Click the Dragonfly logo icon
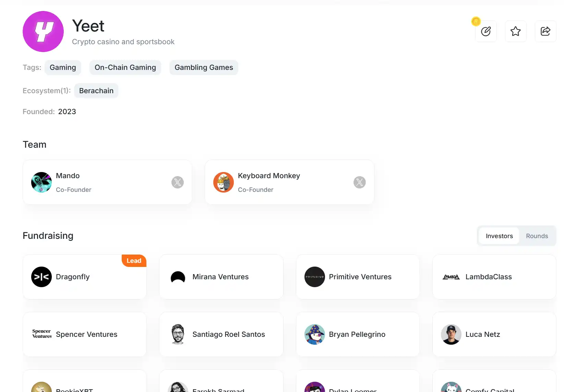The height and width of the screenshot is (392, 564). [41, 277]
